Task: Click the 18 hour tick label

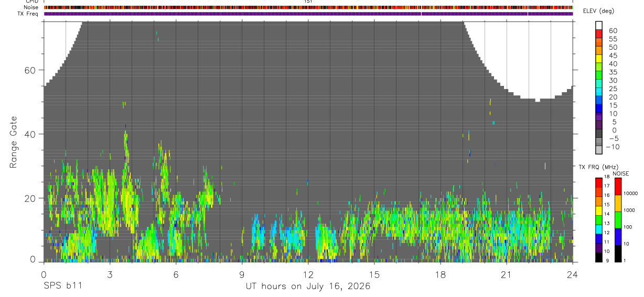Action: click(441, 274)
